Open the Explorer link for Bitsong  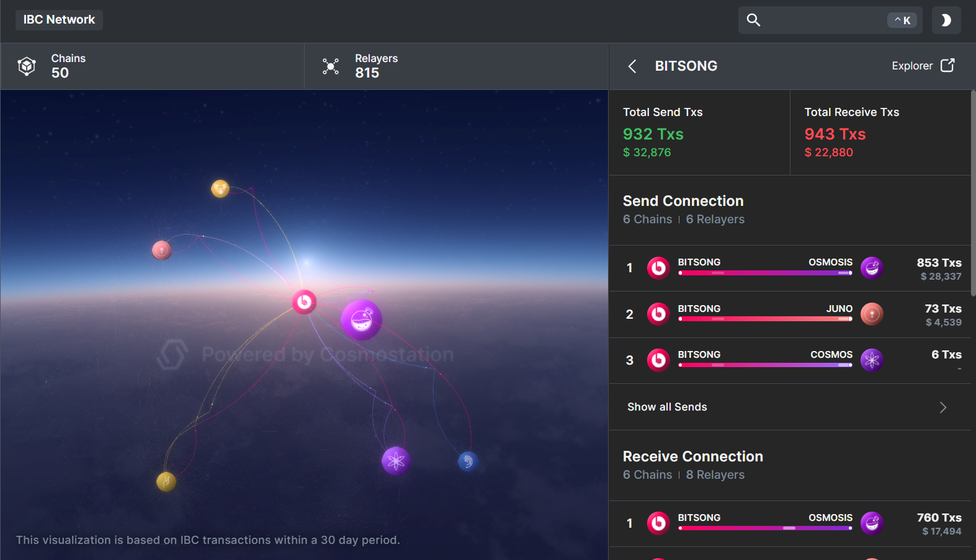pyautogui.click(x=911, y=66)
